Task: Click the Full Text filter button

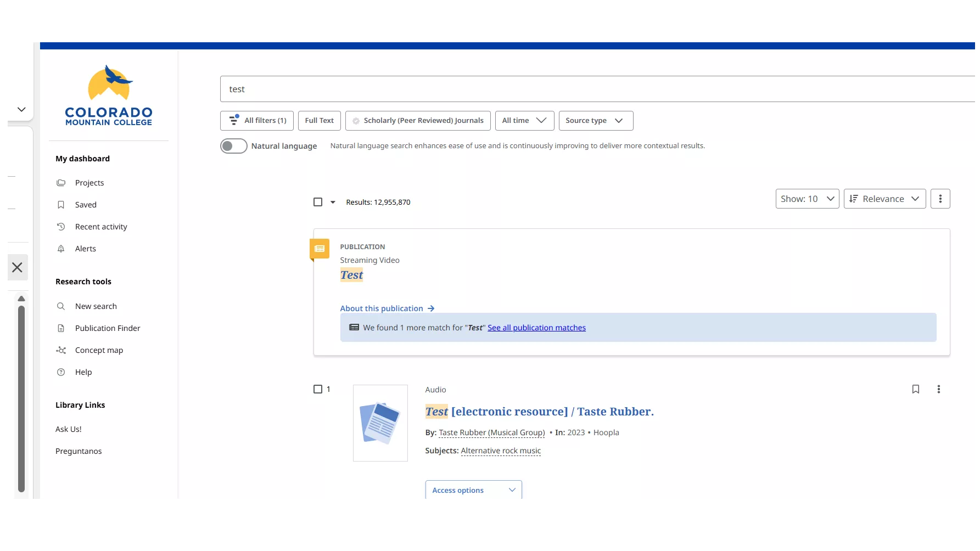Action: [319, 121]
